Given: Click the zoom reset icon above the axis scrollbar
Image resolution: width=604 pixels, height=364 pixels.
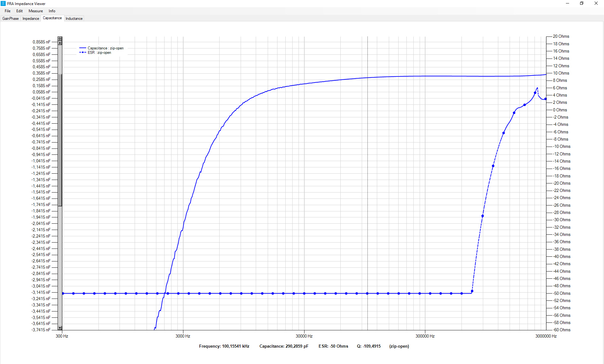Looking at the screenshot, I should coord(60,39).
